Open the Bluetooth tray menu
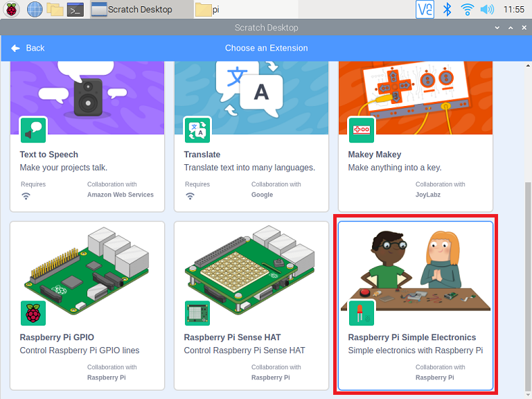The image size is (532, 399). (447, 10)
